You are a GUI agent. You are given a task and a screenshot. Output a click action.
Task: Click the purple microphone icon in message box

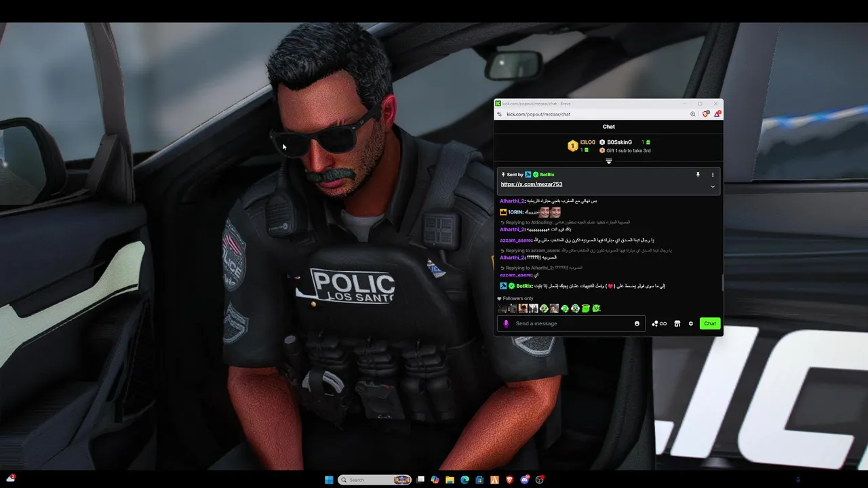[x=506, y=323]
